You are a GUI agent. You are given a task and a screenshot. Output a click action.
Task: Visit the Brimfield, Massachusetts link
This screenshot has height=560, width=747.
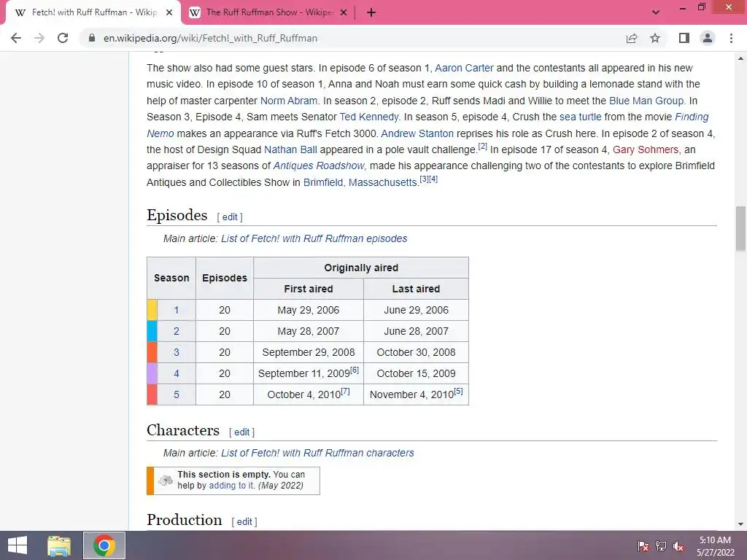click(x=360, y=183)
